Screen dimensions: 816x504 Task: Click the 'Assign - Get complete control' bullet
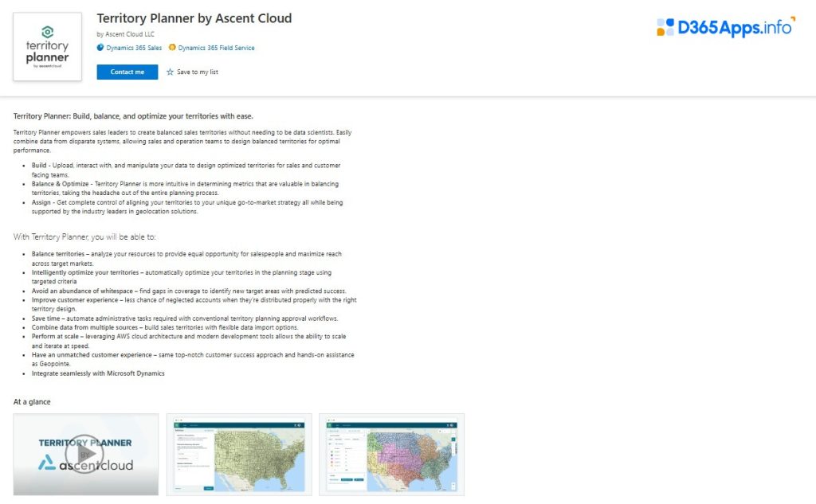click(x=187, y=207)
